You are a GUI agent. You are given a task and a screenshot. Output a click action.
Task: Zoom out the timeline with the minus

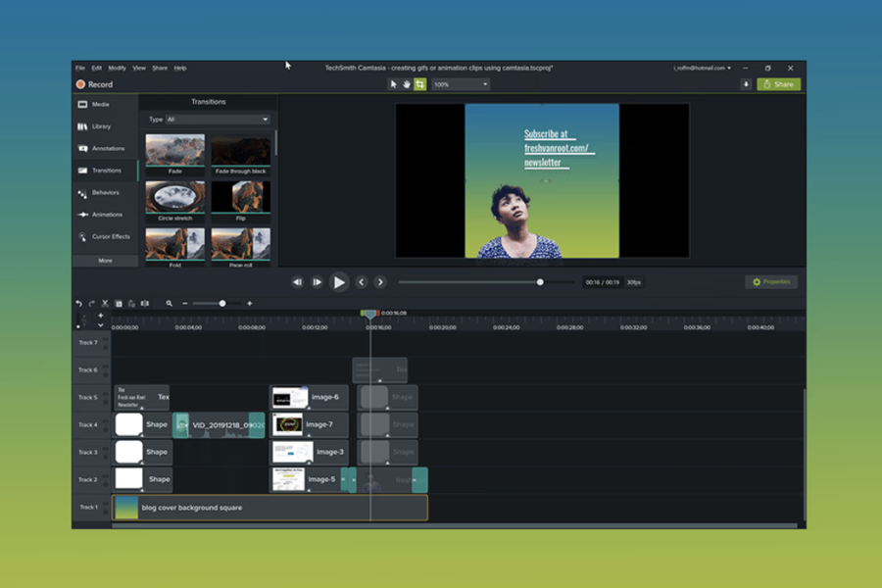[x=184, y=303]
